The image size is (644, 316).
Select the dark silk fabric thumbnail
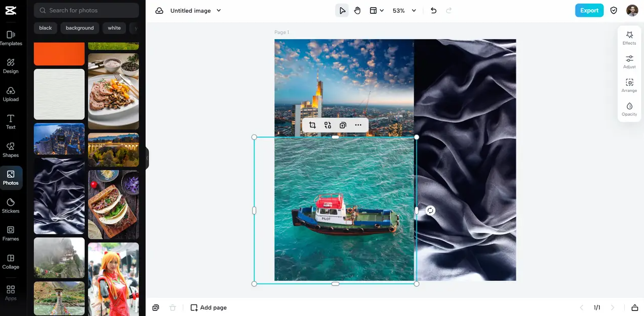(x=59, y=196)
